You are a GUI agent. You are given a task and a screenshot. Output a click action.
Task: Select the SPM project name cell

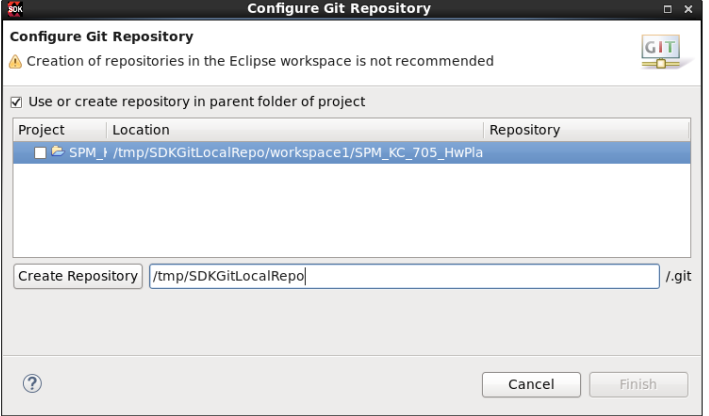click(88, 153)
